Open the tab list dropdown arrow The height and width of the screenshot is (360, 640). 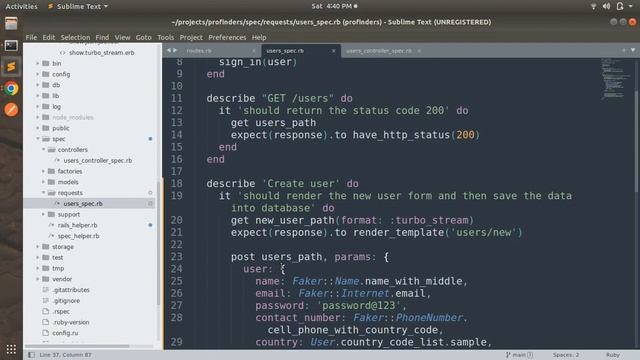633,50
